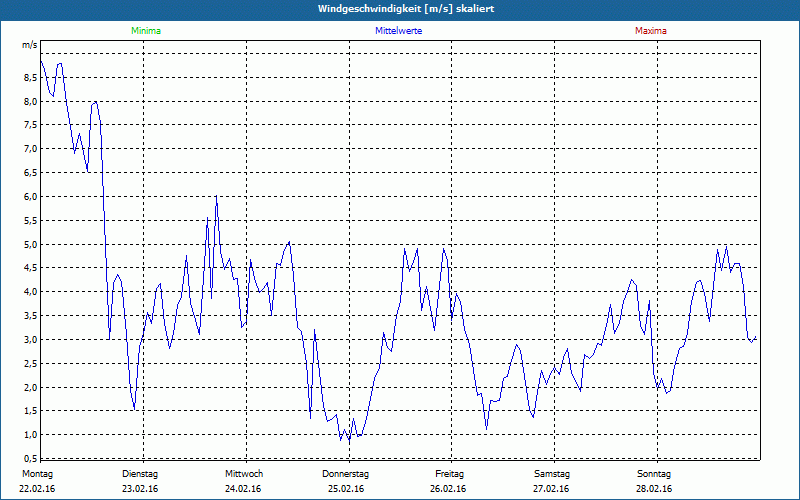Click the 3,0 y-axis value

30,340
